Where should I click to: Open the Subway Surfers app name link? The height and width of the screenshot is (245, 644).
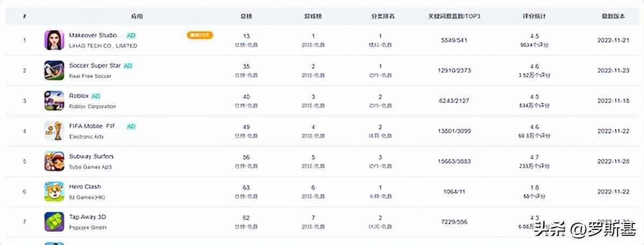click(91, 156)
